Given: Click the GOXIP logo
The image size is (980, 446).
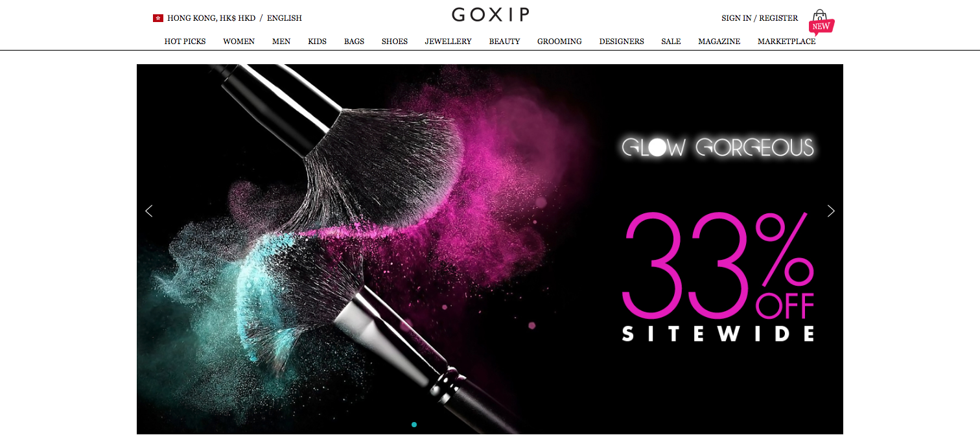Looking at the screenshot, I should pos(491,14).
